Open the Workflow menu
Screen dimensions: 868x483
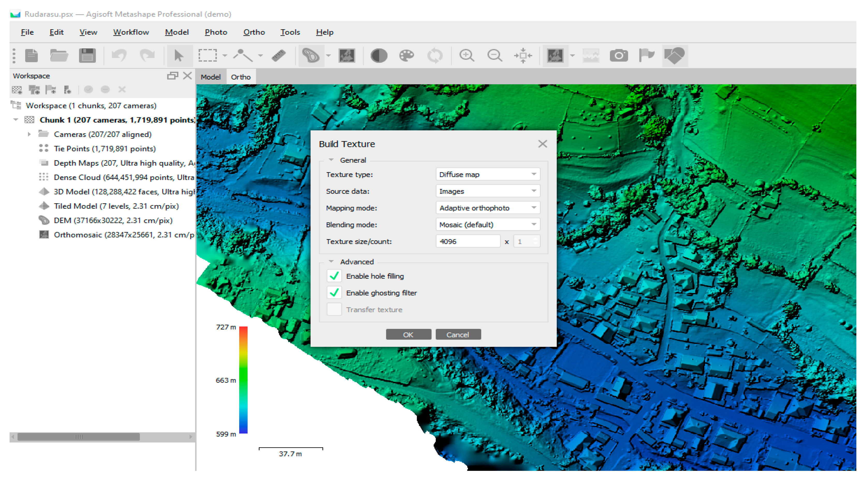point(131,32)
